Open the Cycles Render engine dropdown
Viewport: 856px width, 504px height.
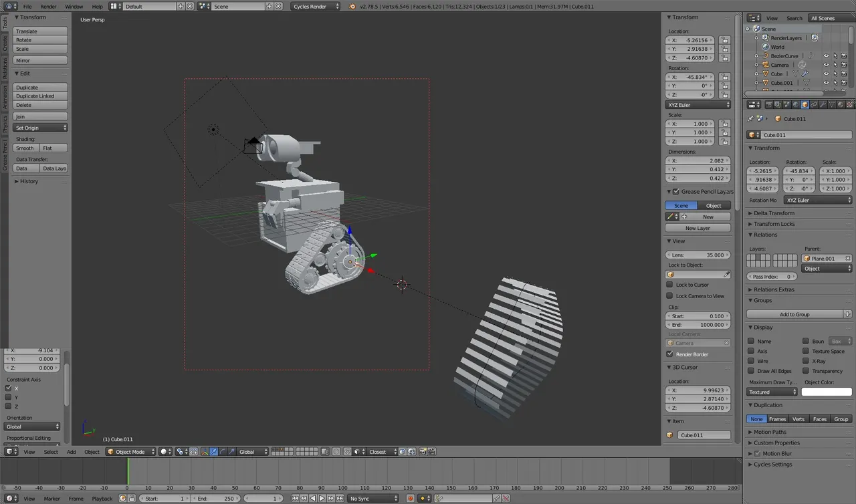(316, 6)
